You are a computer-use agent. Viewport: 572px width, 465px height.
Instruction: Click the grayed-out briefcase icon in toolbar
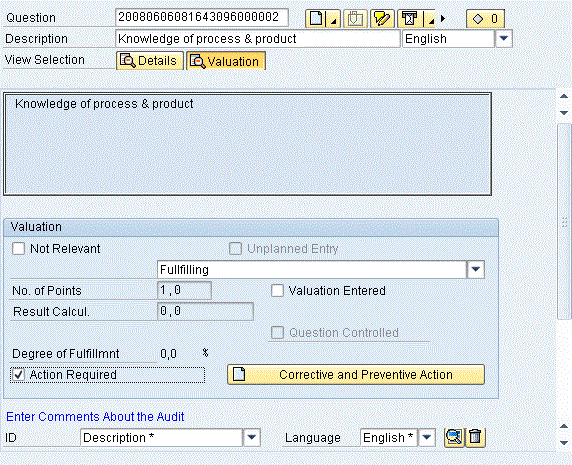coord(355,18)
